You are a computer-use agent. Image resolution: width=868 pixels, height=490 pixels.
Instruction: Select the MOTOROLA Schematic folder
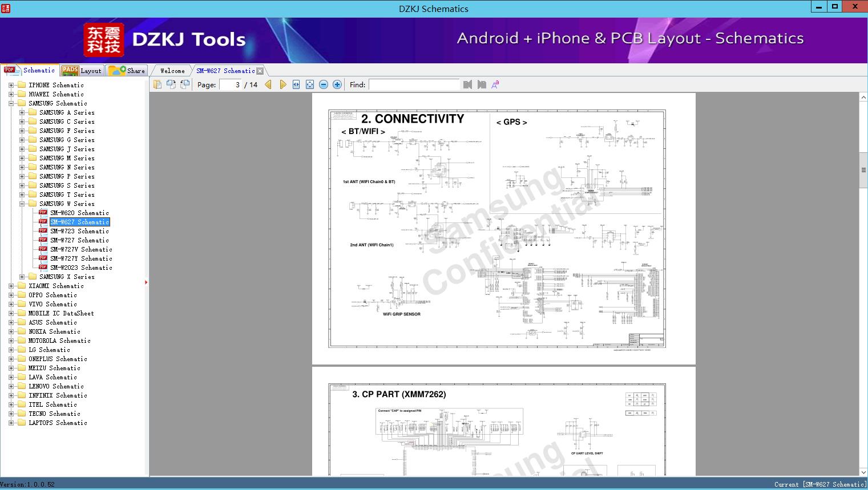(x=59, y=341)
